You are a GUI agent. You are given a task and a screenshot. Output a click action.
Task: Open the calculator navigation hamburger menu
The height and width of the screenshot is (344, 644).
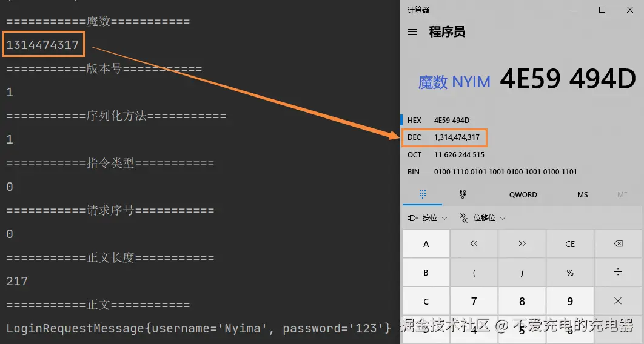point(412,32)
